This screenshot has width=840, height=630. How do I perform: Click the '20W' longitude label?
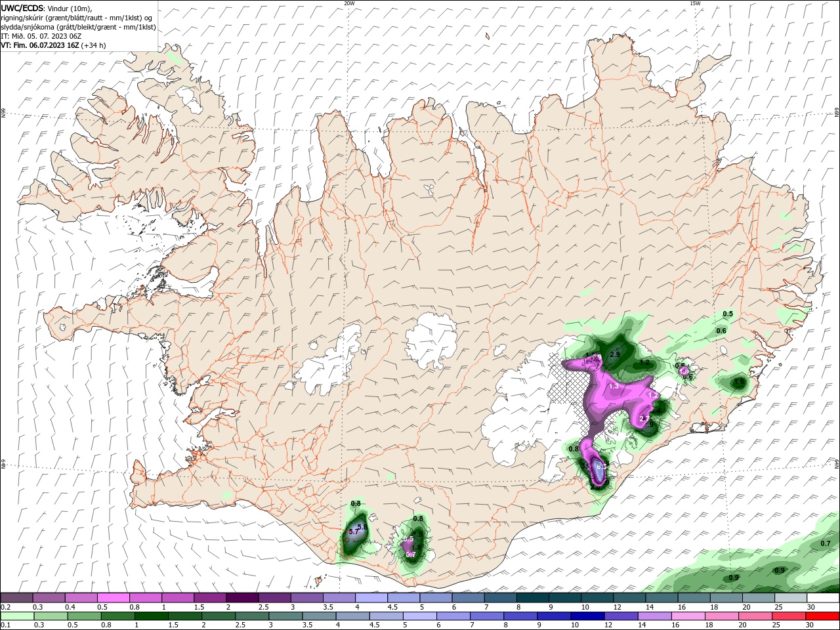point(349,3)
